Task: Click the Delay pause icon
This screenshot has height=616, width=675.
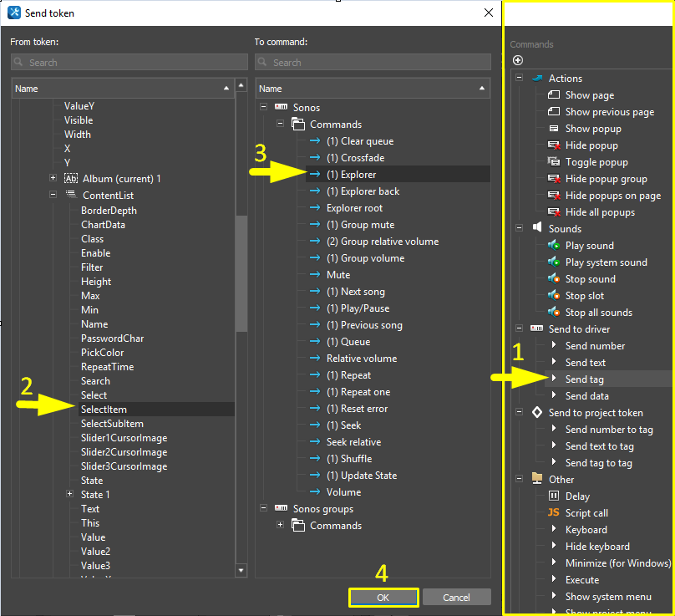Action: pyautogui.click(x=553, y=496)
